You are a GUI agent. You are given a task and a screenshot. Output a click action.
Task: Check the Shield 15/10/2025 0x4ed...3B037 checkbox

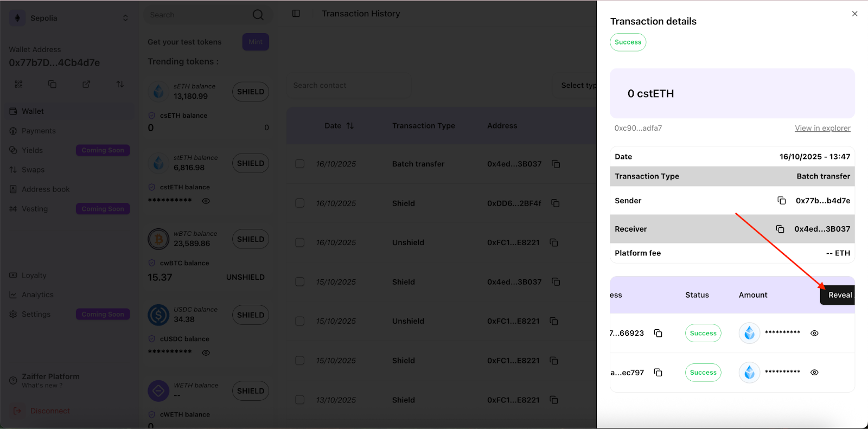299,282
